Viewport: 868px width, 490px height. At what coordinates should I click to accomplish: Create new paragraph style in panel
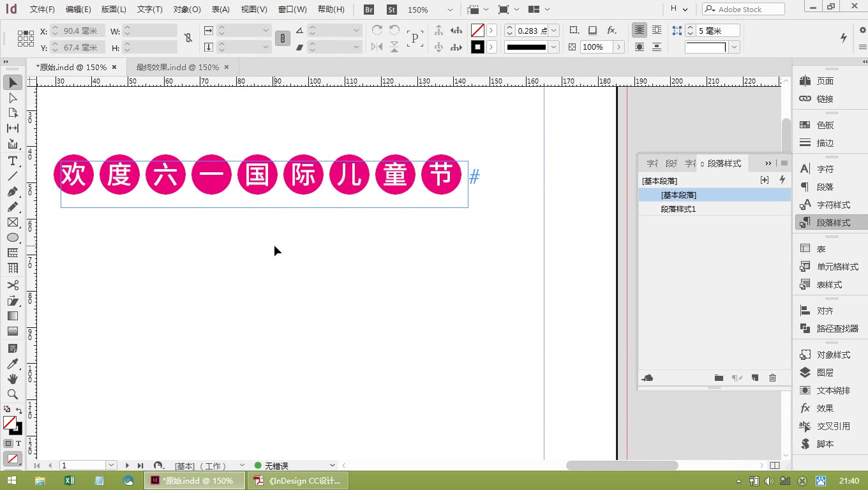[754, 378]
